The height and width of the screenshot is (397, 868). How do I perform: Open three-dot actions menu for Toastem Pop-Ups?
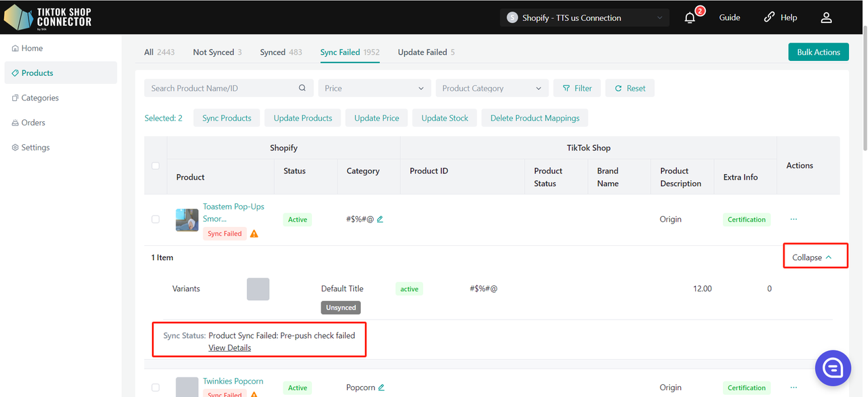click(x=793, y=220)
